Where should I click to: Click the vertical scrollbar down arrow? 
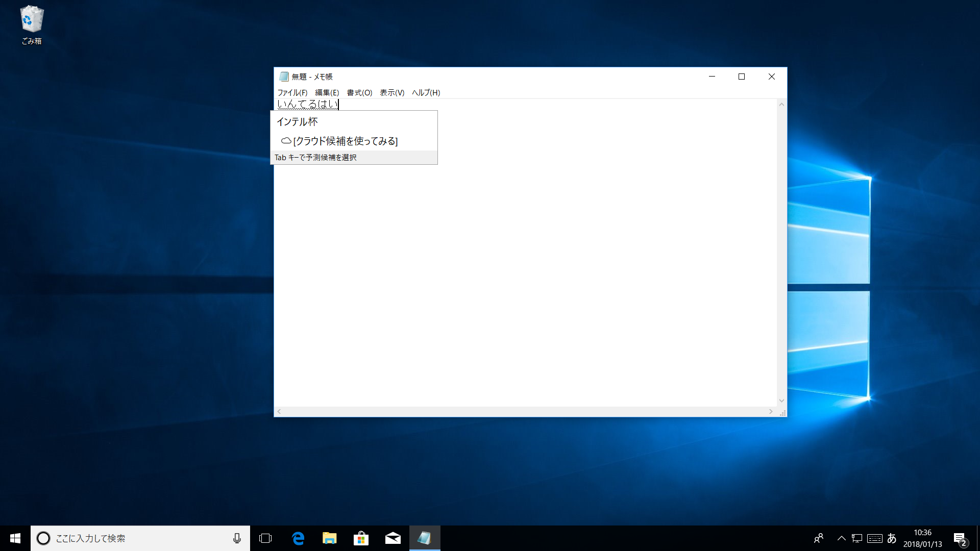781,400
